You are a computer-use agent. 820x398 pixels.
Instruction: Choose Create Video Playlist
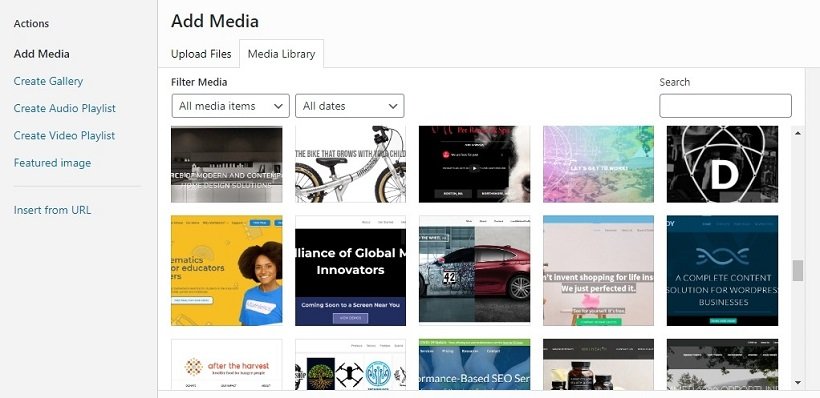(64, 135)
